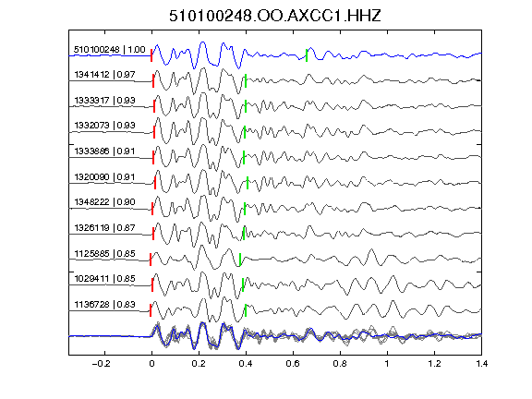Select trace label 1333317 | 0.93

point(104,101)
